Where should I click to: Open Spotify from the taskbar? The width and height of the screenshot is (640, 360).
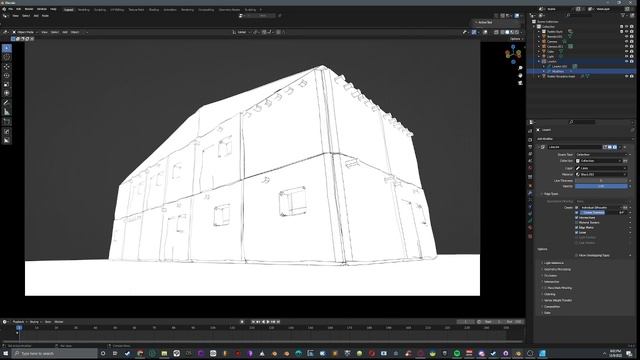457,353
